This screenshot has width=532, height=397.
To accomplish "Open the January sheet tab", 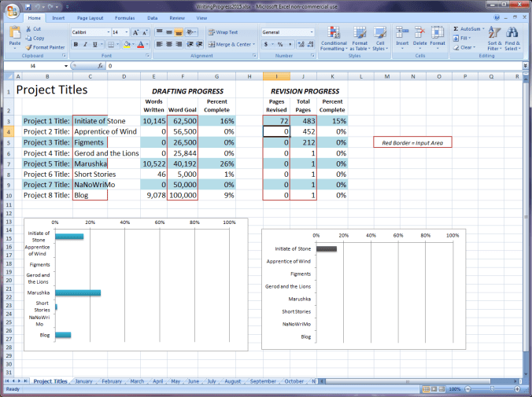I will click(x=83, y=381).
